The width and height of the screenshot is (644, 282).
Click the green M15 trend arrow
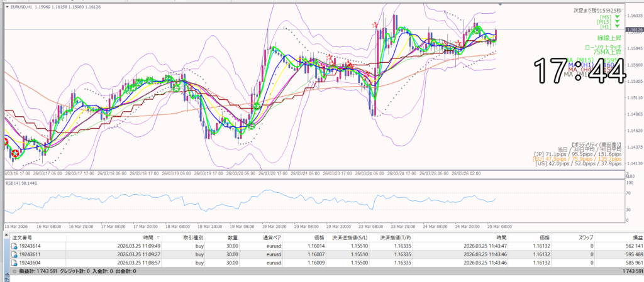(616, 22)
